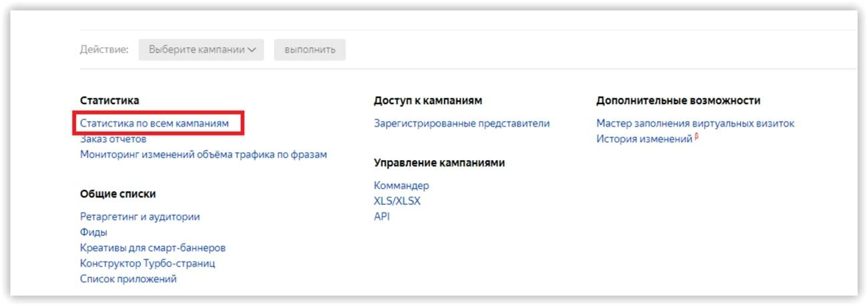Screen dimensions: 868x306
Task: Click the Управление кампаниями heading
Action: click(x=439, y=163)
